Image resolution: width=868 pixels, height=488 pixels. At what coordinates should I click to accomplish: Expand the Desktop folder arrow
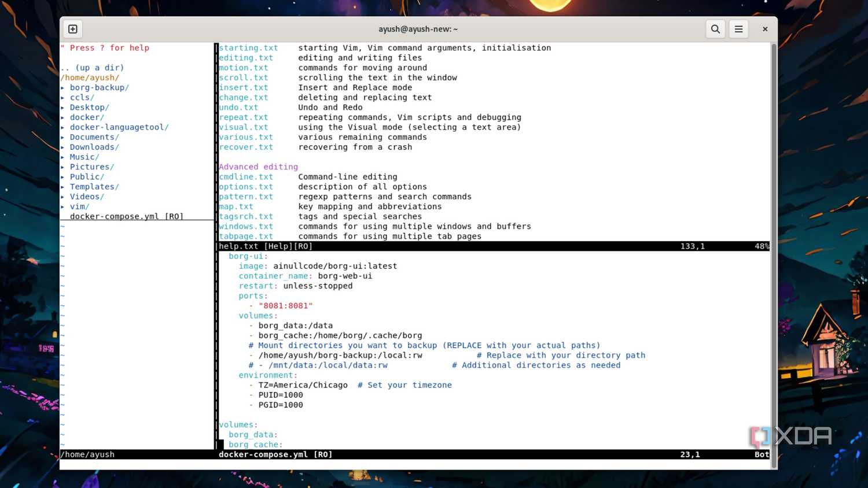click(x=62, y=108)
